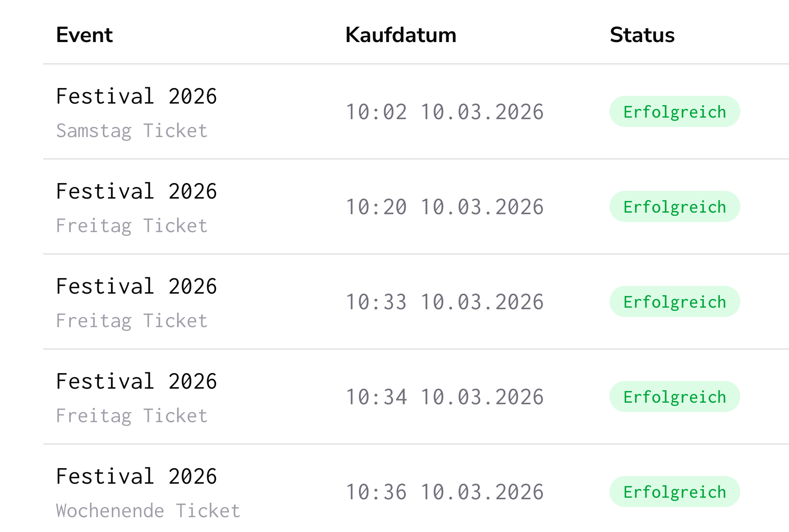Viewport: 789px width, 532px height.
Task: Click purchase date 10:34 10.03.2026
Action: (445, 397)
